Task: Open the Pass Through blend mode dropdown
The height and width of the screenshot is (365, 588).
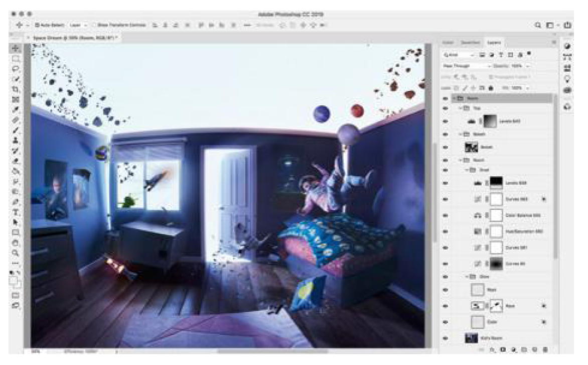Action: coord(467,66)
